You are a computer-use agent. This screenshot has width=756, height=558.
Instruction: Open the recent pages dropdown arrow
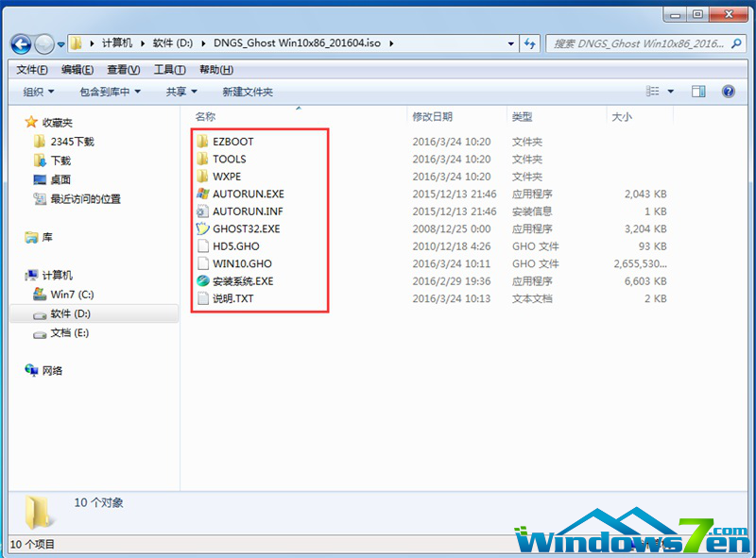pyautogui.click(x=61, y=44)
